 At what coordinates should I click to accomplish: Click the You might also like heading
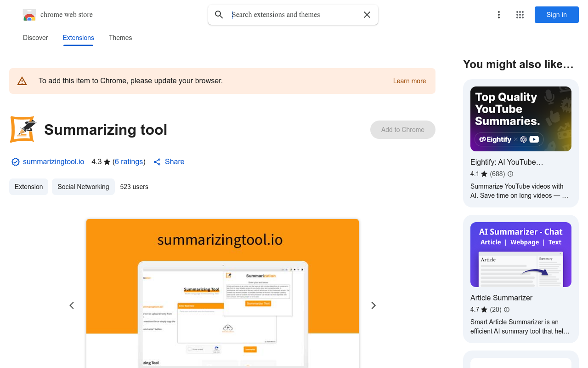click(x=518, y=64)
